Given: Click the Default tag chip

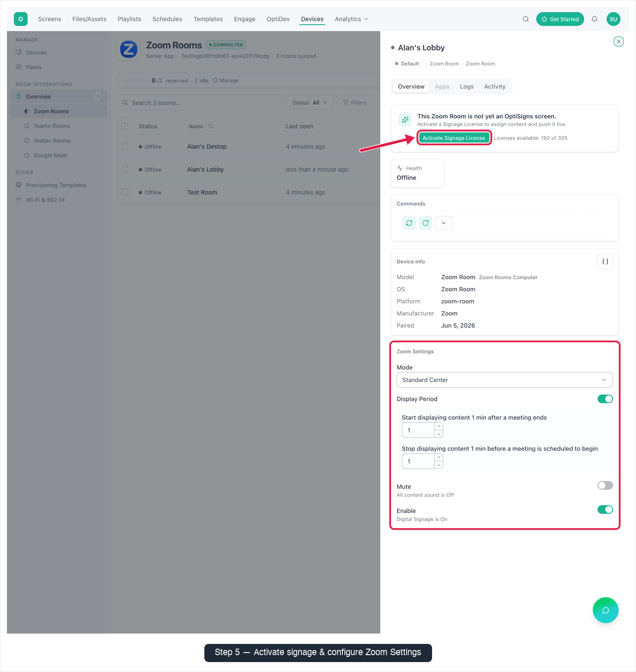Looking at the screenshot, I should point(407,64).
